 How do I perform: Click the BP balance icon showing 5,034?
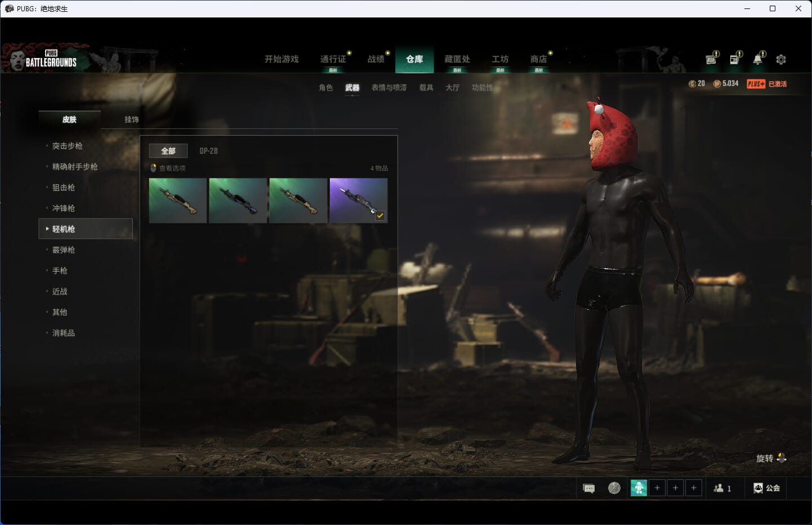coord(717,83)
